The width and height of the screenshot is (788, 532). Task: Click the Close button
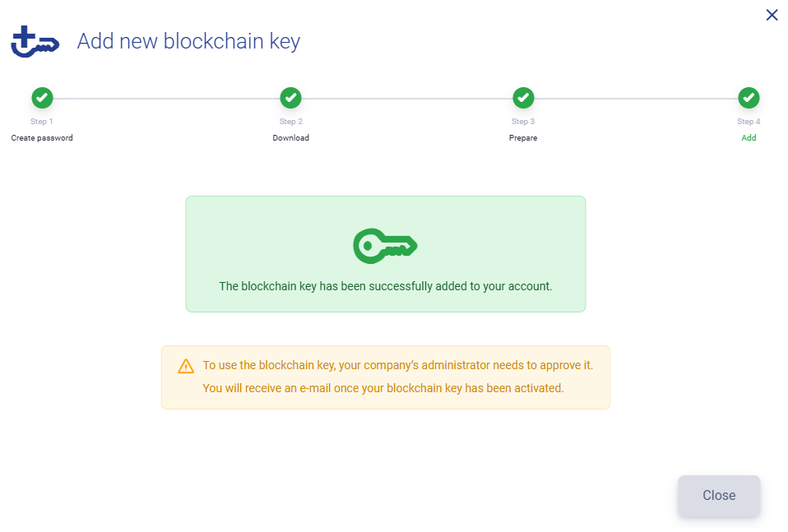[x=719, y=495]
